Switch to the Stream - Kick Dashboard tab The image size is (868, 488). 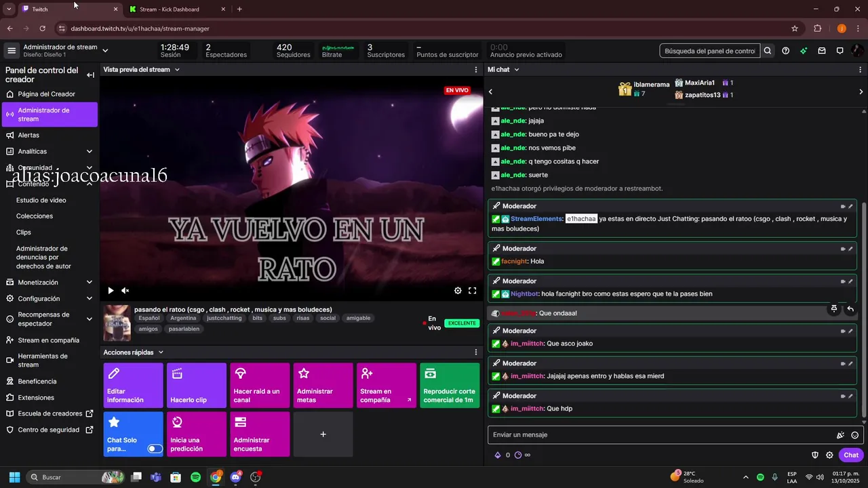click(178, 9)
